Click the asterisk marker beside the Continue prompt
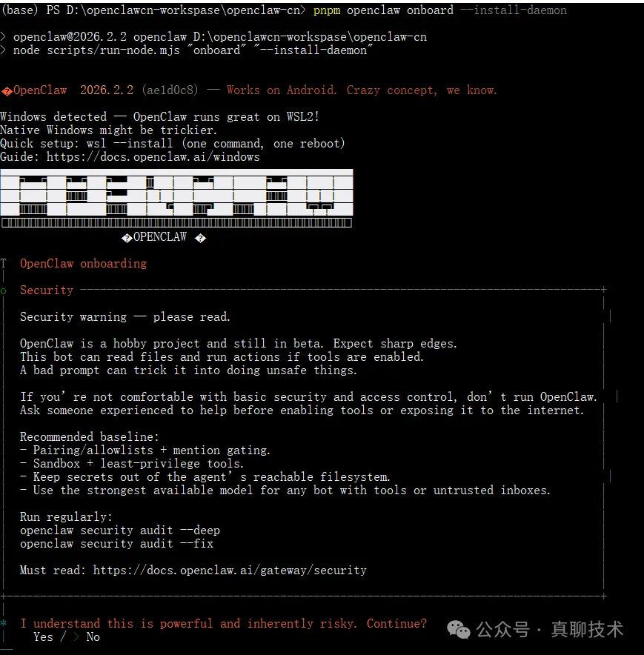 tap(4, 624)
